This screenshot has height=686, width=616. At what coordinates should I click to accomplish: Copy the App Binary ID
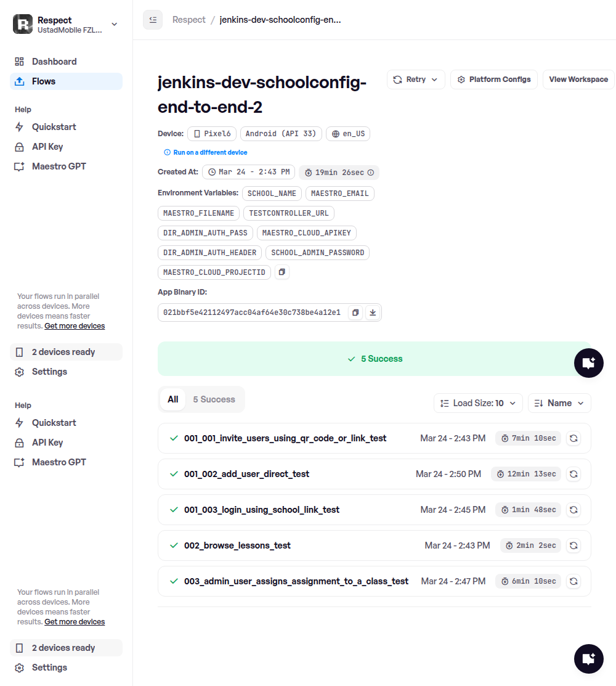pyautogui.click(x=355, y=312)
